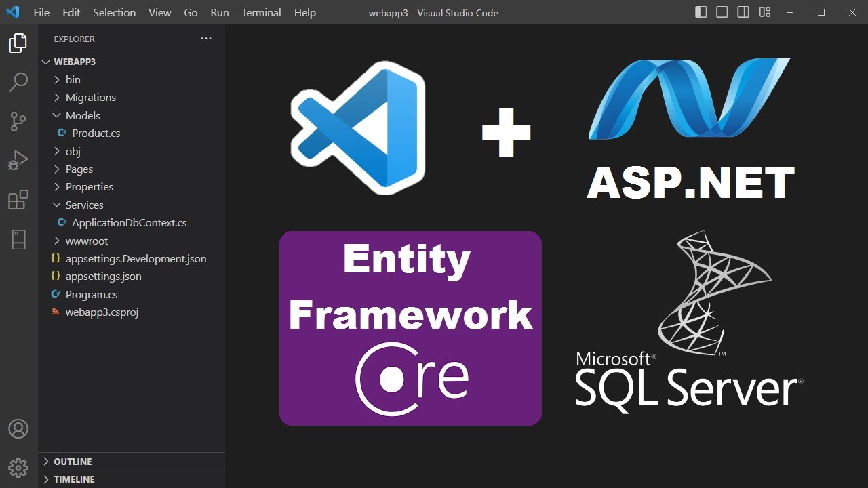
Task: Expand the Pages folder
Action: point(132,169)
